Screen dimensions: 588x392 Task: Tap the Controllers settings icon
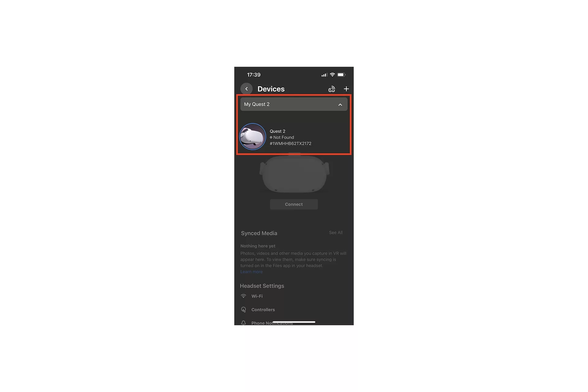pyautogui.click(x=243, y=310)
